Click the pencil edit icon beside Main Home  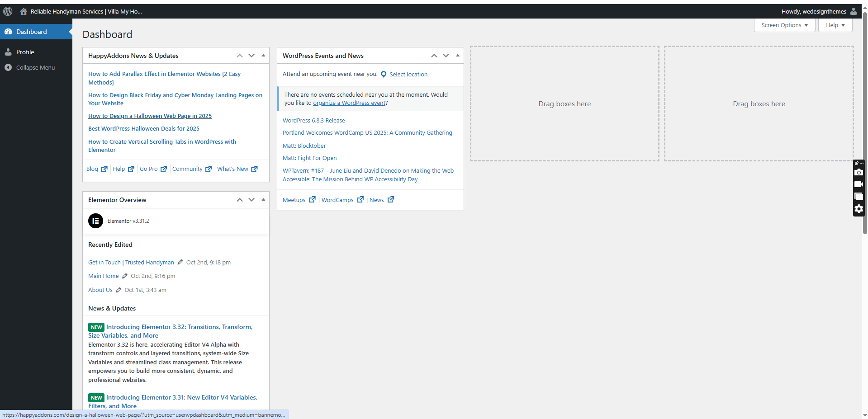(x=125, y=276)
